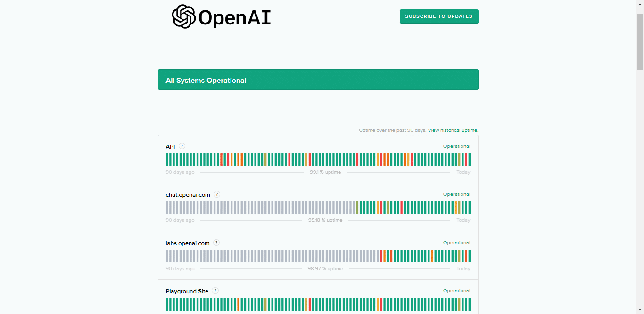Click the API help question mark icon
This screenshot has height=314, width=644.
182,146
